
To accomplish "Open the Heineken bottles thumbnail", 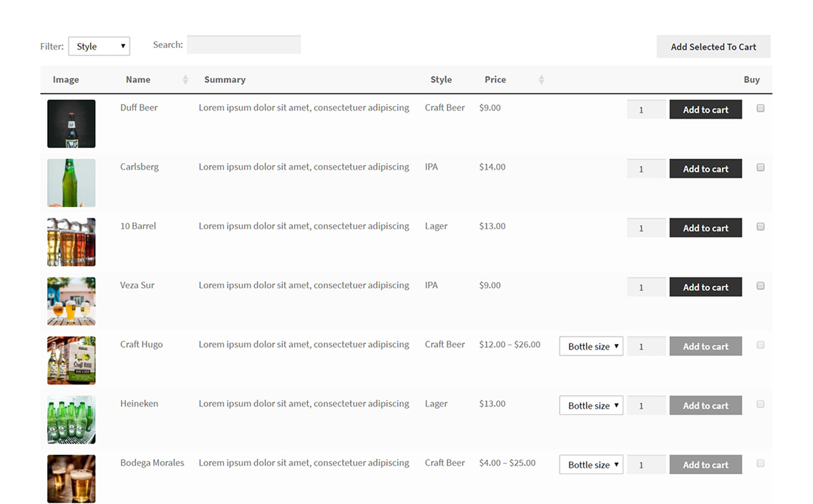I will 71,419.
